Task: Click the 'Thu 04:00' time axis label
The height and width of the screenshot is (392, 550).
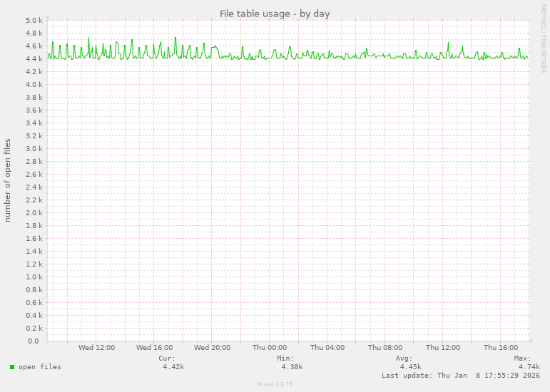Action: click(327, 348)
